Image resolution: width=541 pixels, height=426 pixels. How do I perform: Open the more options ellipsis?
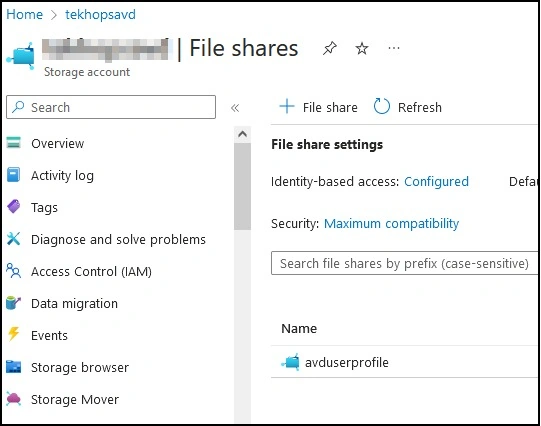click(x=394, y=48)
